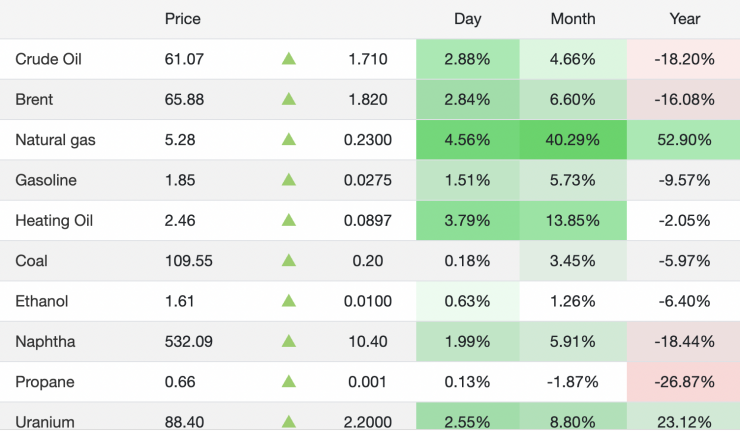Open the Uranium commodity link
The width and height of the screenshot is (740, 431).
click(45, 423)
